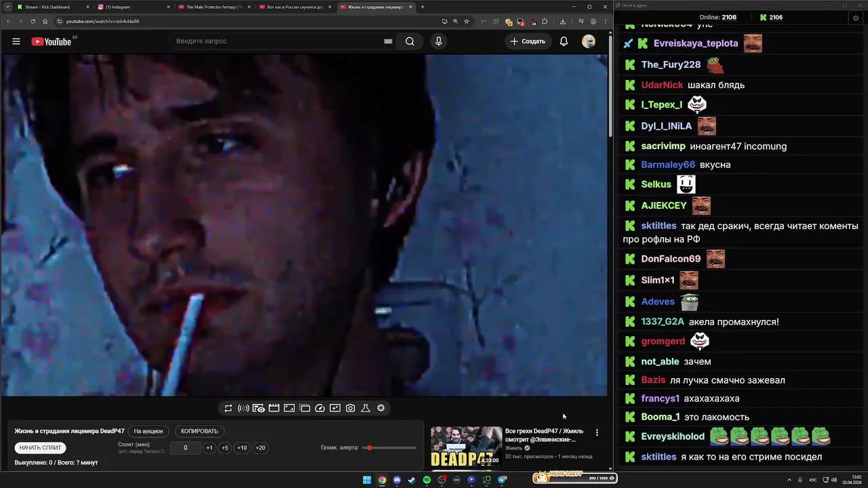Viewport: 868px width, 488px height.
Task: Select Жизнь и страдания лицемера tab
Action: [376, 7]
